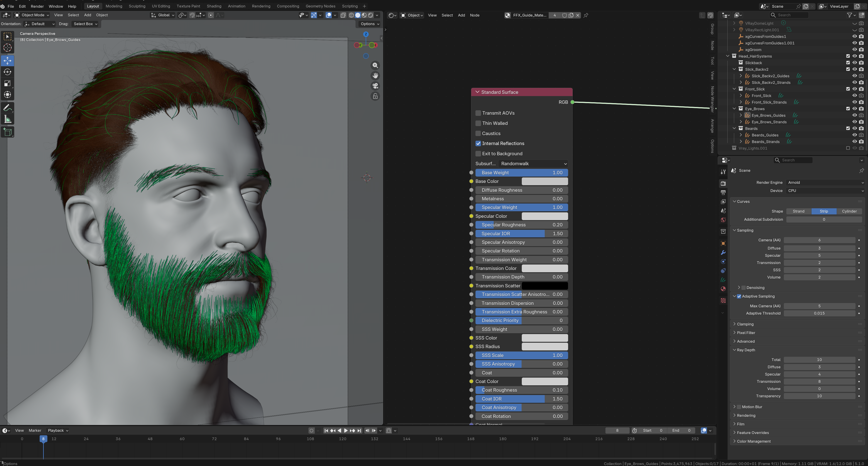
Task: Select the Add Cube tool
Action: pos(7,132)
